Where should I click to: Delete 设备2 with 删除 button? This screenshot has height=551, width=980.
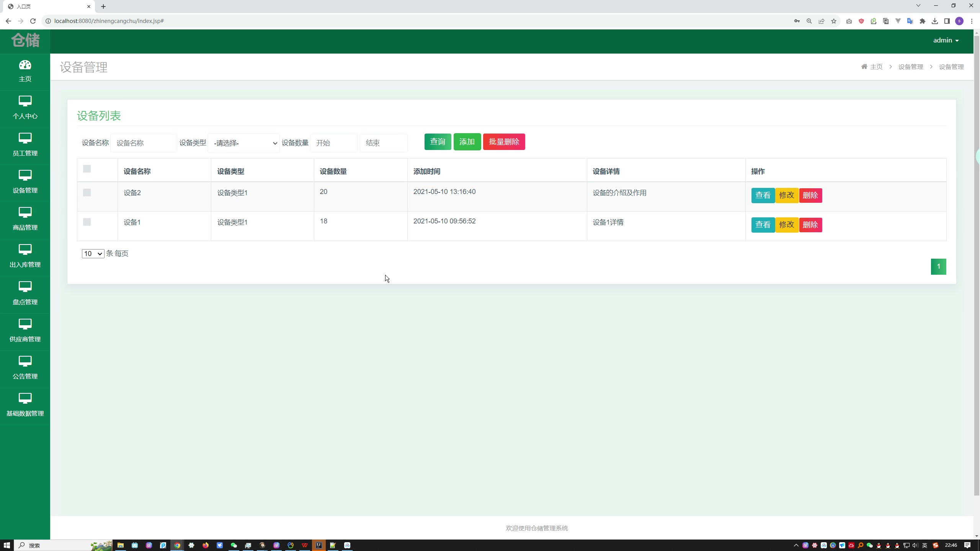[810, 195]
